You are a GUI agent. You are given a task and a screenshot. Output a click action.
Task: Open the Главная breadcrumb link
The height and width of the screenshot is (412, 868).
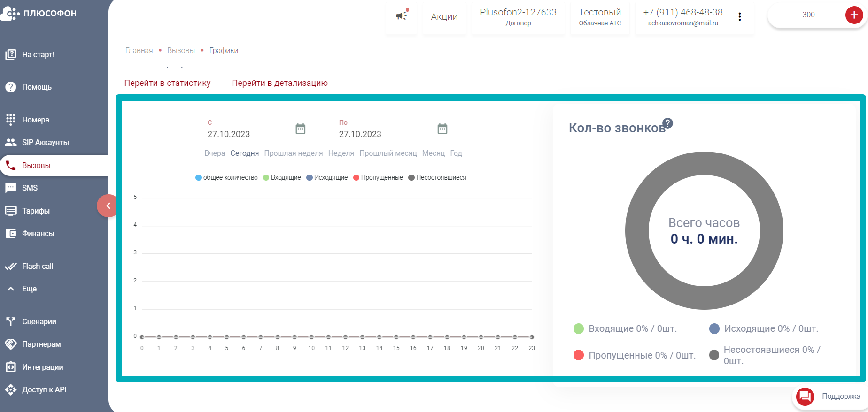click(x=139, y=51)
